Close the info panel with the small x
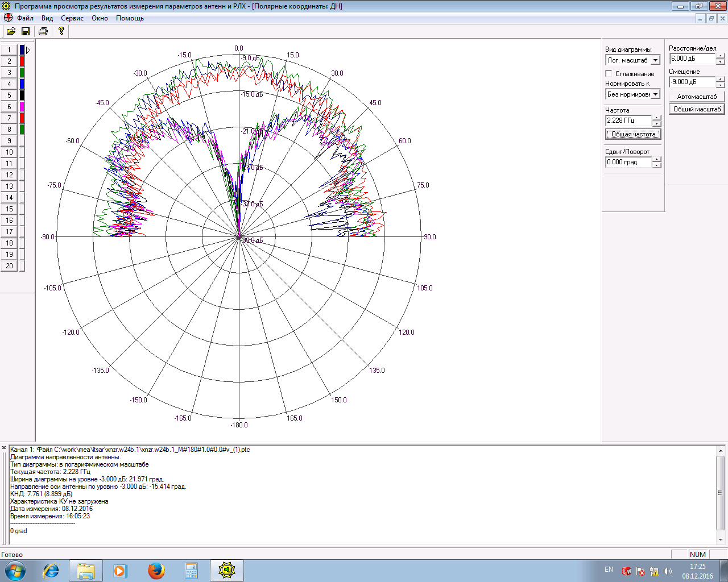Image resolution: width=728 pixels, height=582 pixels. pyautogui.click(x=4, y=448)
